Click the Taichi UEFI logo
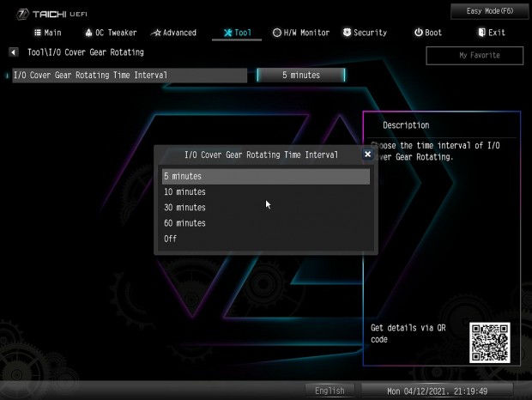Image resolution: width=532 pixels, height=400 pixels. [51, 14]
